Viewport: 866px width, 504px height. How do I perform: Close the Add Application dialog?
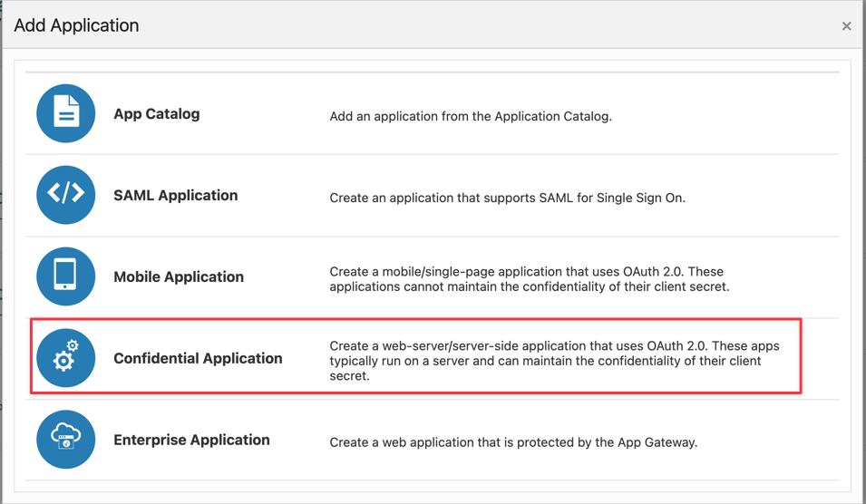[846, 26]
